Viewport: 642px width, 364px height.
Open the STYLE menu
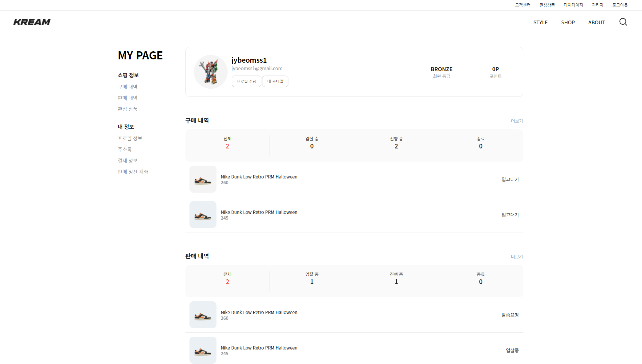[540, 22]
